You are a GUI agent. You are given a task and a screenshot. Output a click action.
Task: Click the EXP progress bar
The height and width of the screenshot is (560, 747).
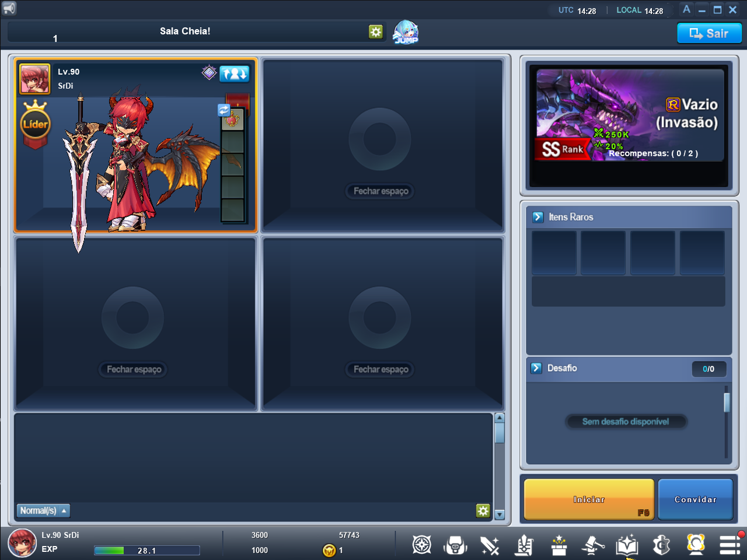147,551
